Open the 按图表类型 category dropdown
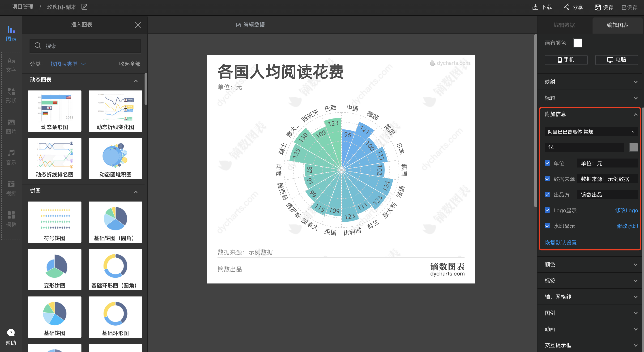Viewport: 644px width, 352px height. pos(68,64)
